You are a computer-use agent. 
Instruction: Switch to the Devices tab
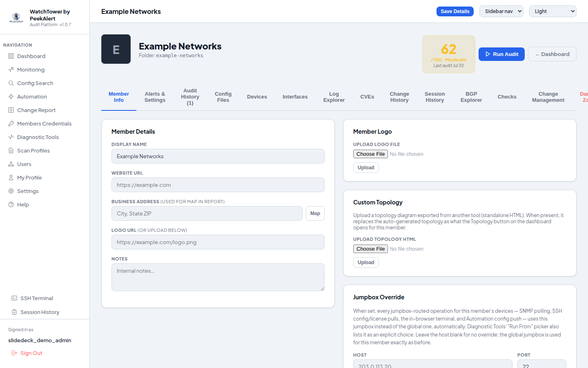click(x=257, y=97)
